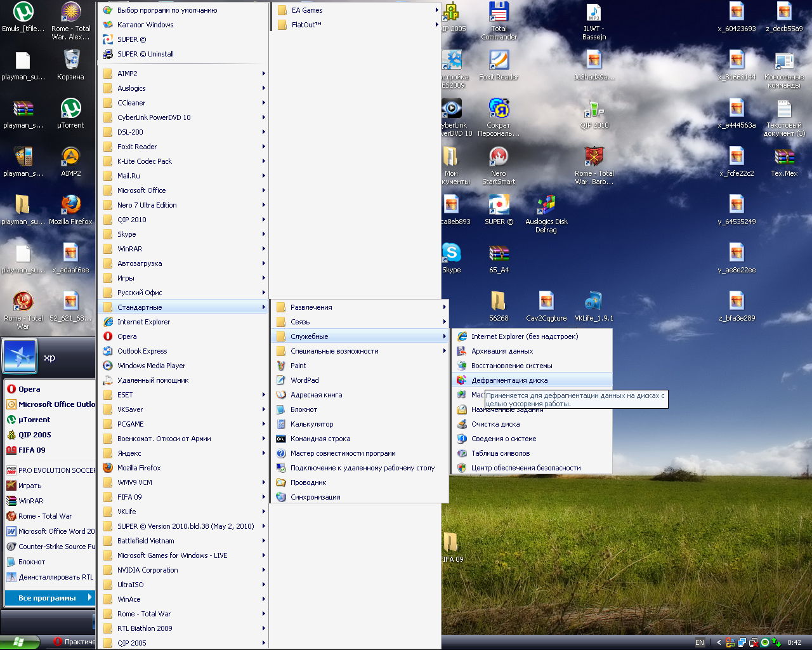
Task: Expand the Служебные submenu
Action: click(x=360, y=336)
